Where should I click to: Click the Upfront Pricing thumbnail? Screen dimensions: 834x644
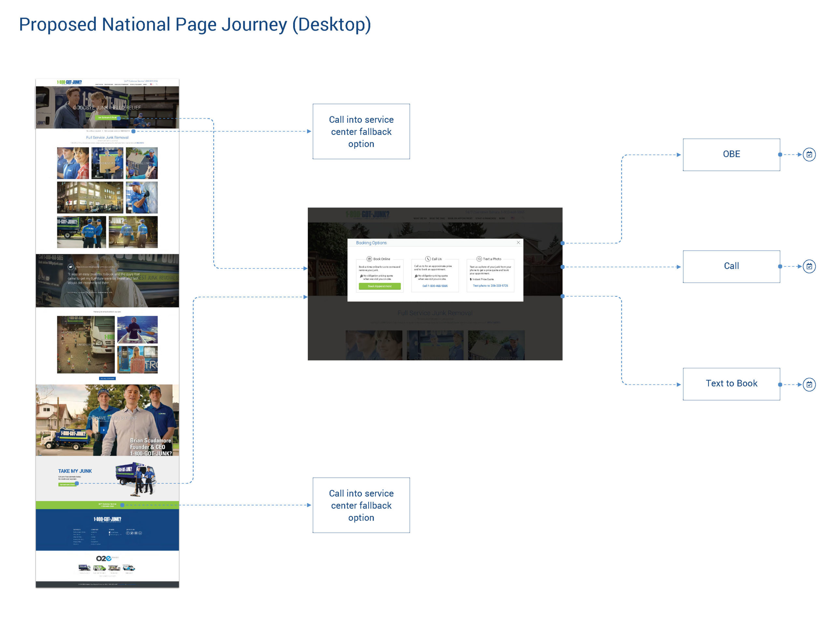click(x=73, y=163)
